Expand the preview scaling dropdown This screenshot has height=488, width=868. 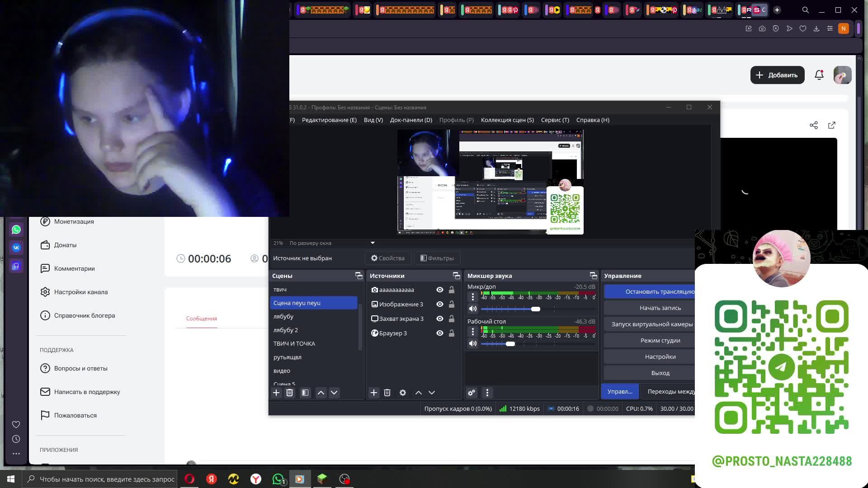[373, 243]
